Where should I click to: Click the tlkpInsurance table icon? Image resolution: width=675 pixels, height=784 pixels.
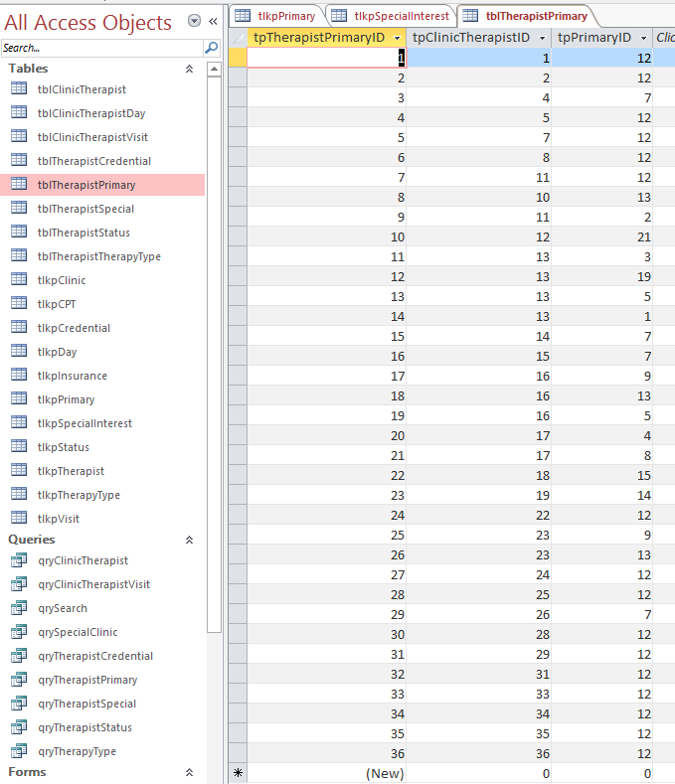point(19,375)
